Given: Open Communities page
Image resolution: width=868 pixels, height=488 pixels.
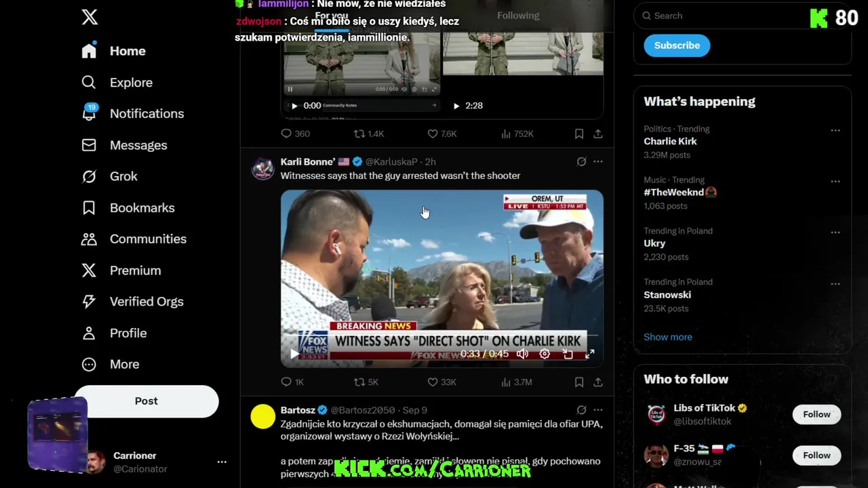Looking at the screenshot, I should click(134, 239).
